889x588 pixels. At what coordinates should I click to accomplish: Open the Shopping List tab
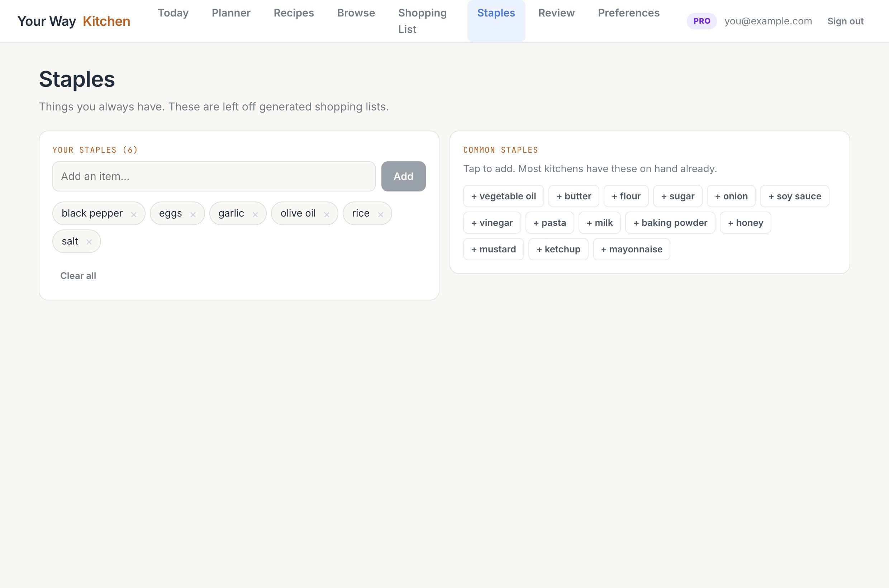pyautogui.click(x=422, y=21)
